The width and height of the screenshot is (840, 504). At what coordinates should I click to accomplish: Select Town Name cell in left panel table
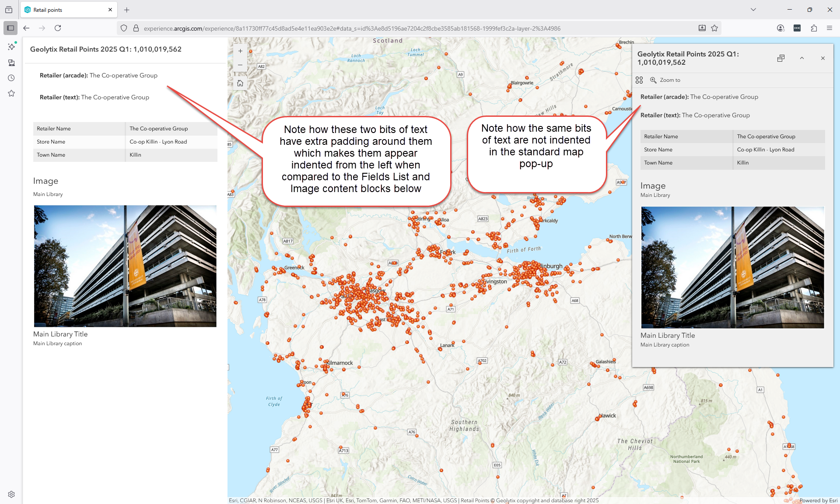(x=79, y=155)
